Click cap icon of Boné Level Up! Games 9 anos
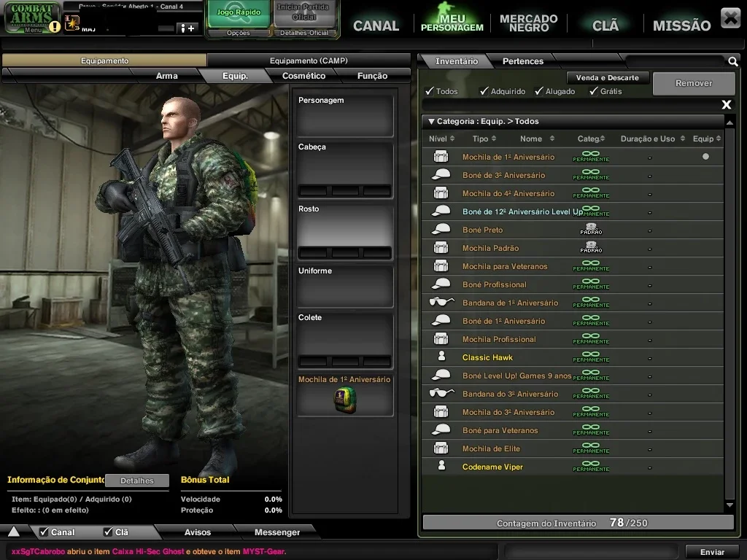747x560 pixels. (441, 376)
